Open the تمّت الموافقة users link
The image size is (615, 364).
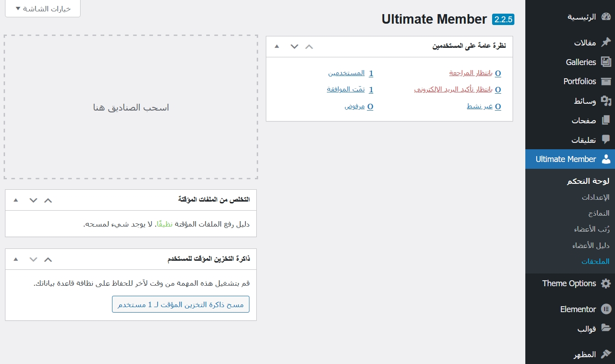pyautogui.click(x=346, y=89)
